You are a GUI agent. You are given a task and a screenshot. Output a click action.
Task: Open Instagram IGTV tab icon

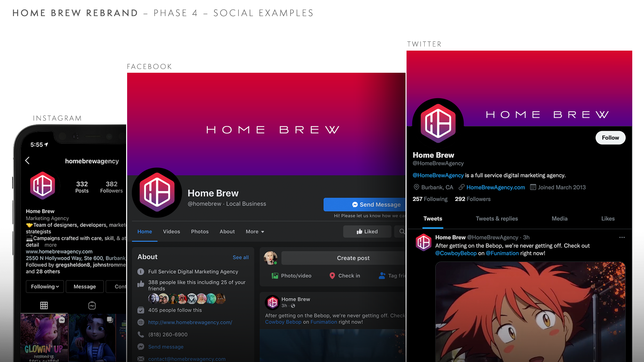[92, 305]
